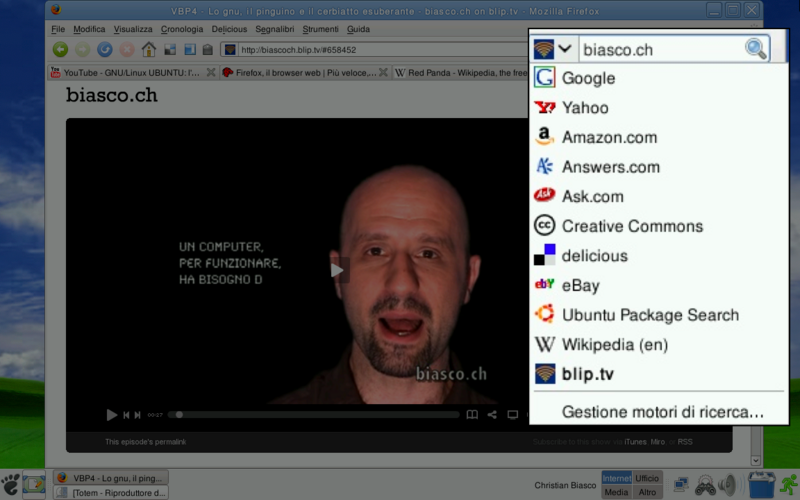This screenshot has height=500, width=800.
Task: Pick Ask.com search engine
Action: (658, 196)
